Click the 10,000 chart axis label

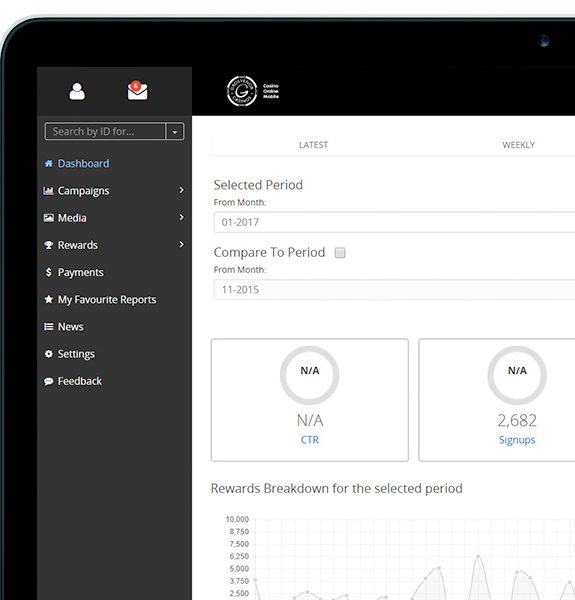pyautogui.click(x=237, y=519)
